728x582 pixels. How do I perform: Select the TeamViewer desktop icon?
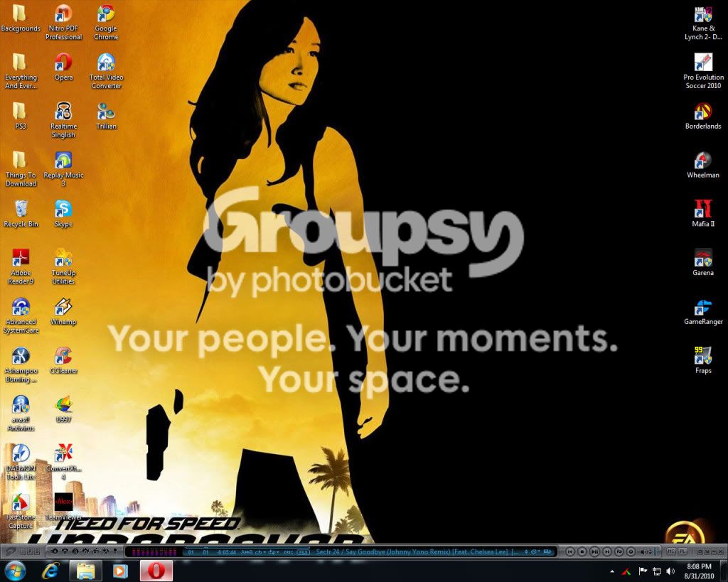coord(63,507)
